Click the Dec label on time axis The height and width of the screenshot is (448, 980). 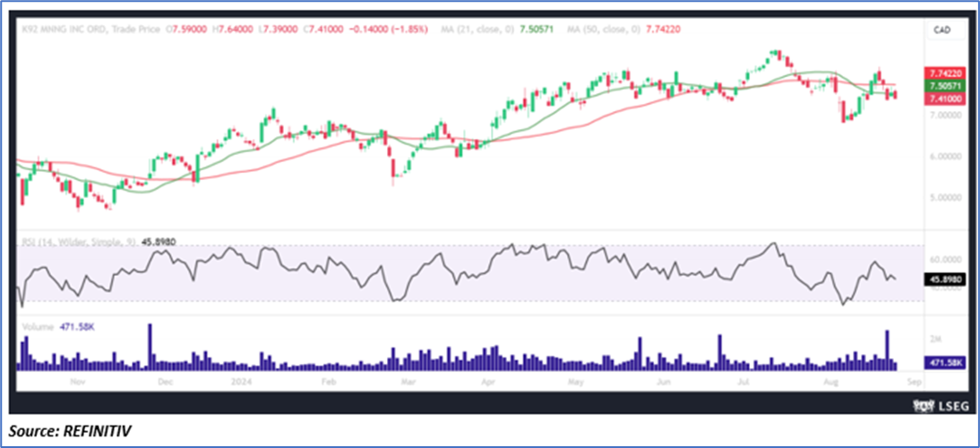click(164, 380)
